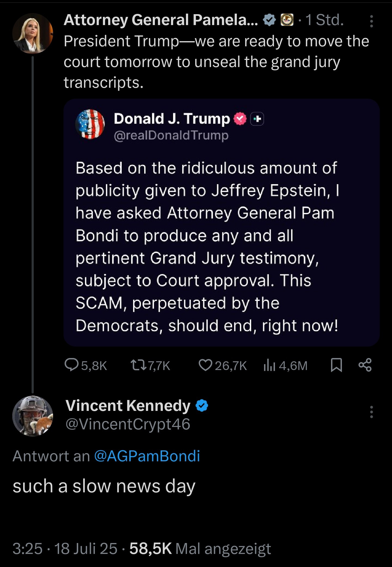Bookmark the Attorney General's post

336,365
